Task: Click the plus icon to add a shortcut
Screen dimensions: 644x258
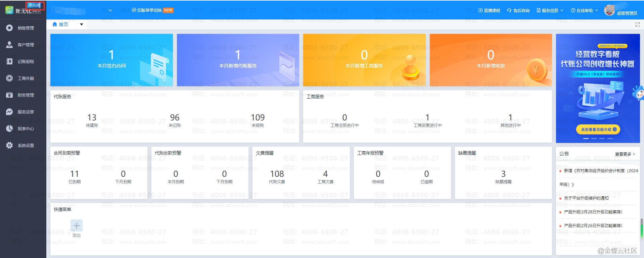Action: tap(77, 225)
